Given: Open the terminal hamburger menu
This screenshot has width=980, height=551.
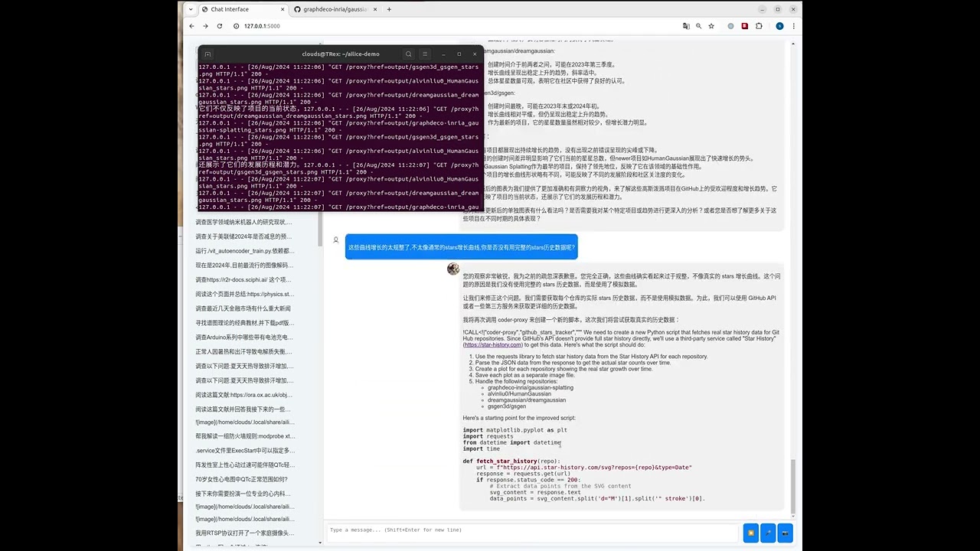Looking at the screenshot, I should coord(425,54).
